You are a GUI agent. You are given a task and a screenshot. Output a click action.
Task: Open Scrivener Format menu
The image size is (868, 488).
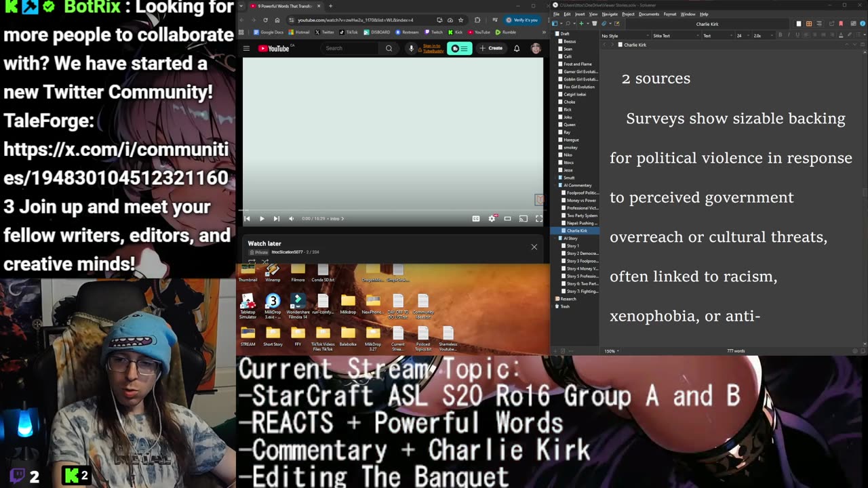(x=670, y=14)
